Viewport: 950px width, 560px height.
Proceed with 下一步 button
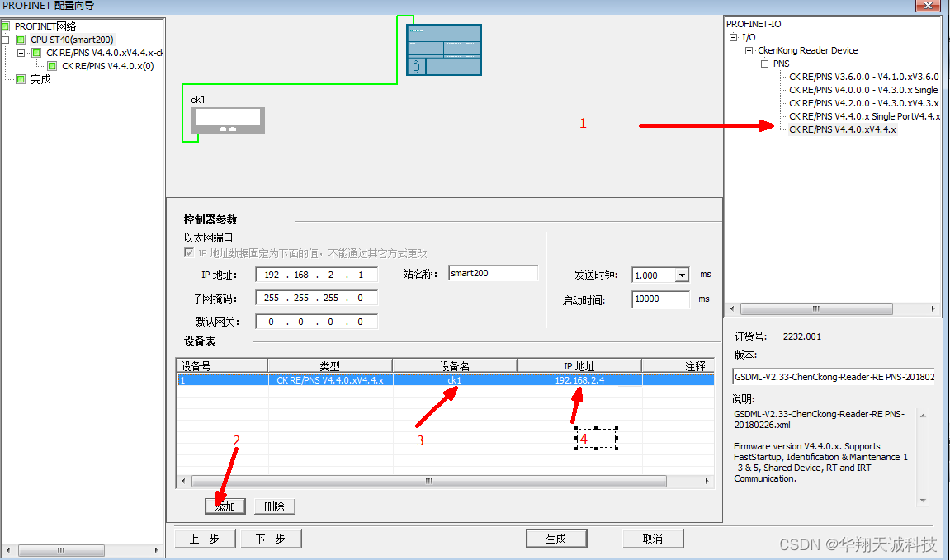(x=271, y=539)
